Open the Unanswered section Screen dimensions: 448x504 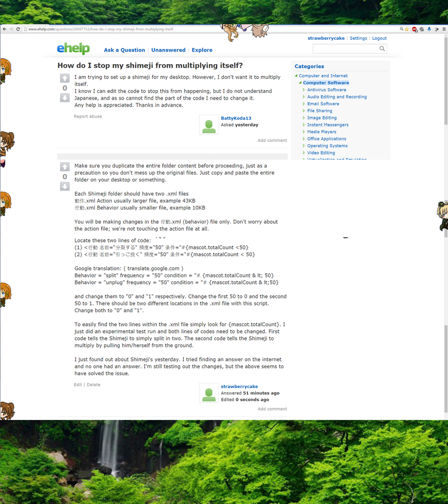[168, 50]
